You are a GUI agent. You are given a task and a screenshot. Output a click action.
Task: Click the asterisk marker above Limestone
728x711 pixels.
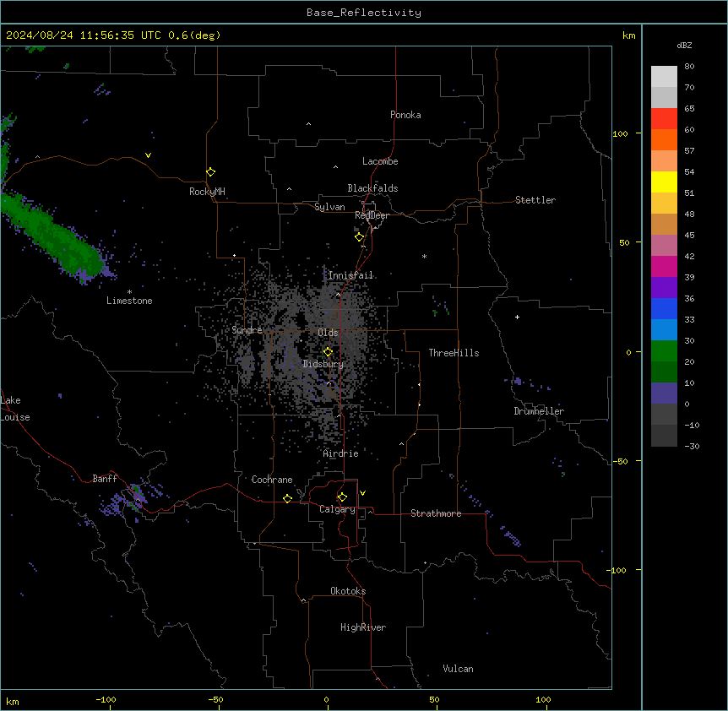(x=129, y=292)
